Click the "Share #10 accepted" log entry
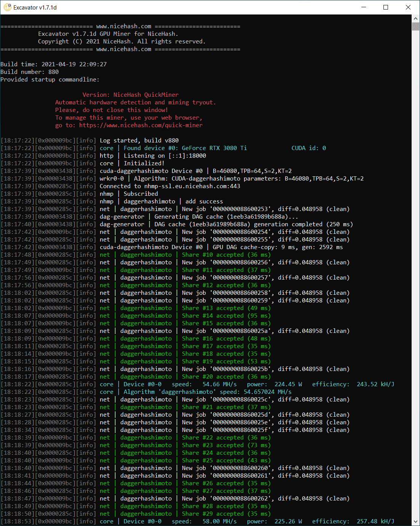The height and width of the screenshot is (526, 420). (x=212, y=255)
